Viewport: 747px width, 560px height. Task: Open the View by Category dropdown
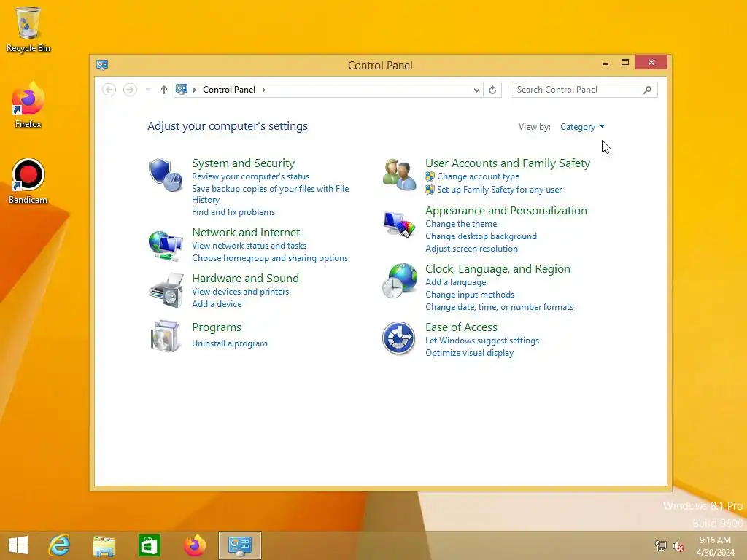(582, 127)
